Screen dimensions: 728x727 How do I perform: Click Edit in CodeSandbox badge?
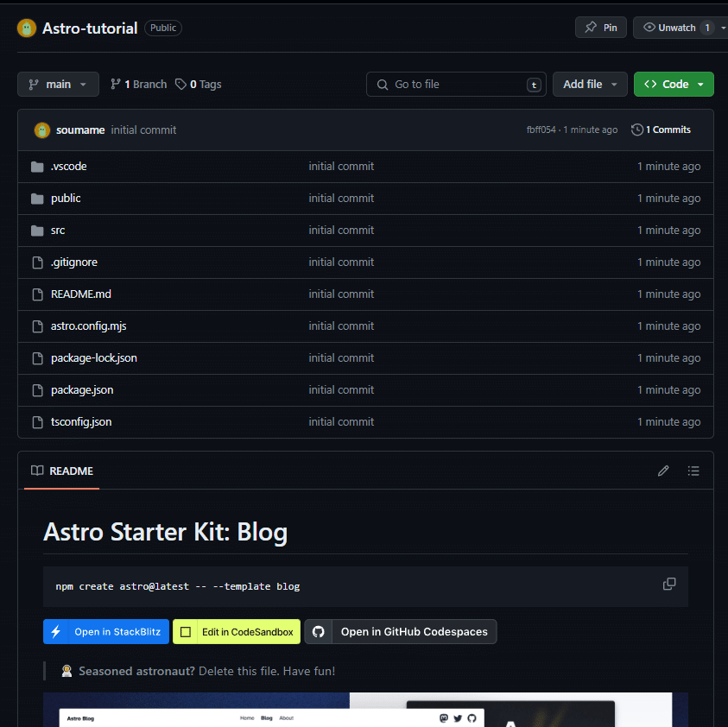coord(237,632)
